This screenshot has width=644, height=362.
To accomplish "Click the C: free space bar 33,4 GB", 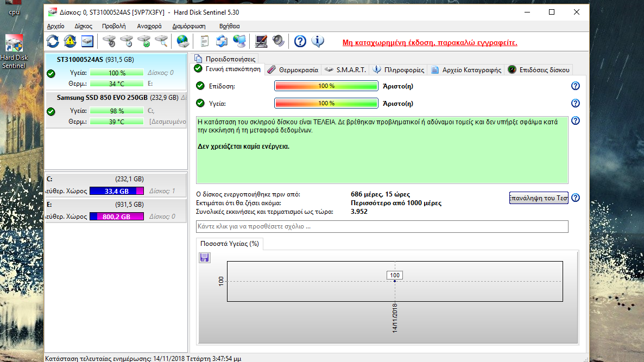I will pyautogui.click(x=117, y=191).
